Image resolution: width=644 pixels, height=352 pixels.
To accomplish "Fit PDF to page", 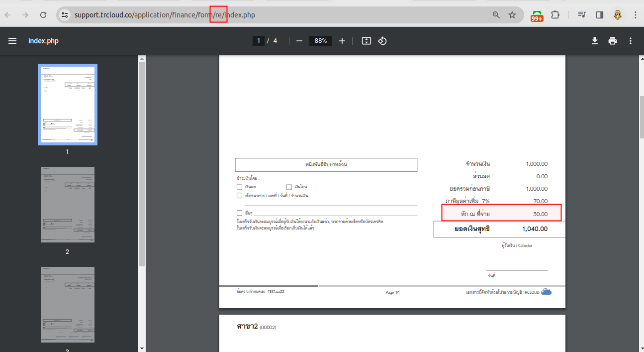I will click(367, 41).
